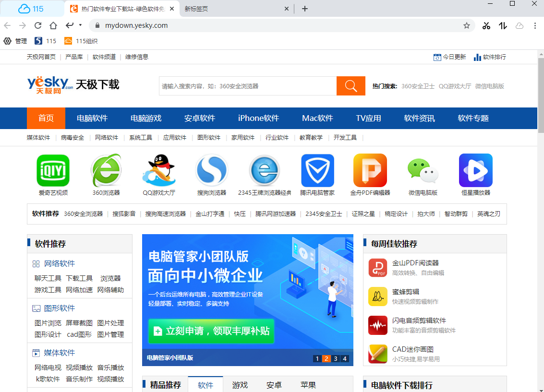
Task: Click the yesky 天极网 logo
Action: 73,85
